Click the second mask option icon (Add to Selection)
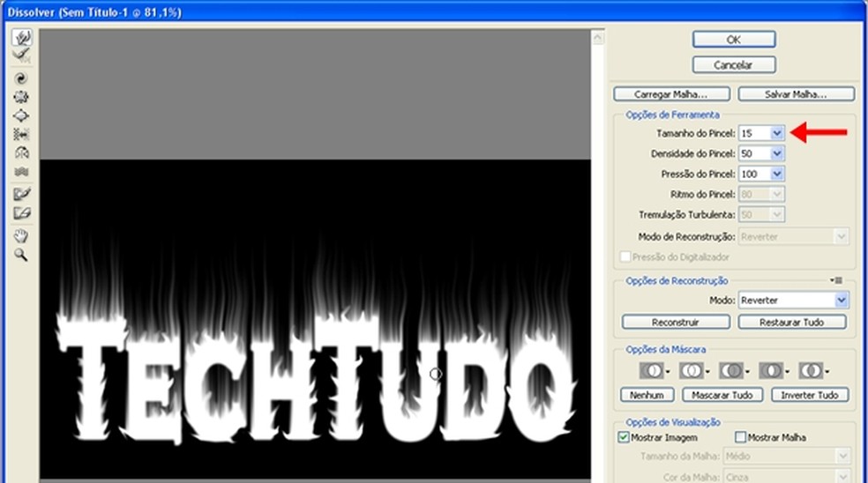The image size is (868, 483). [x=693, y=371]
